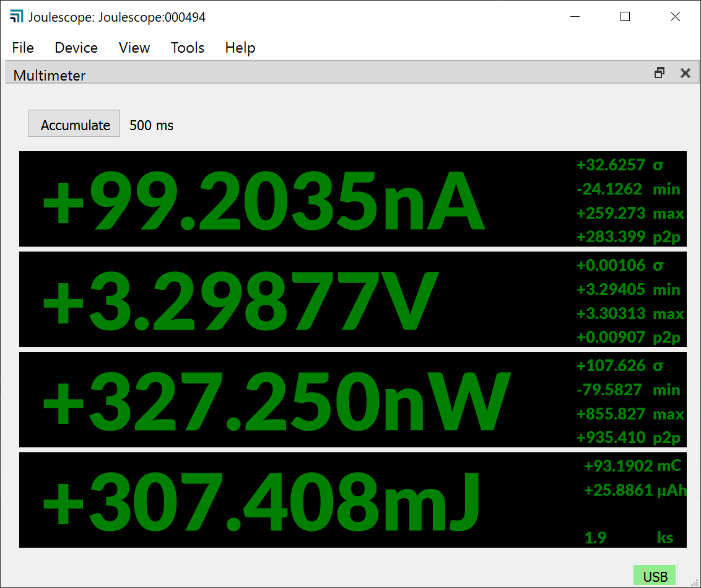Maximize the Joulescope window
Image resolution: width=701 pixels, height=588 pixels.
tap(625, 17)
